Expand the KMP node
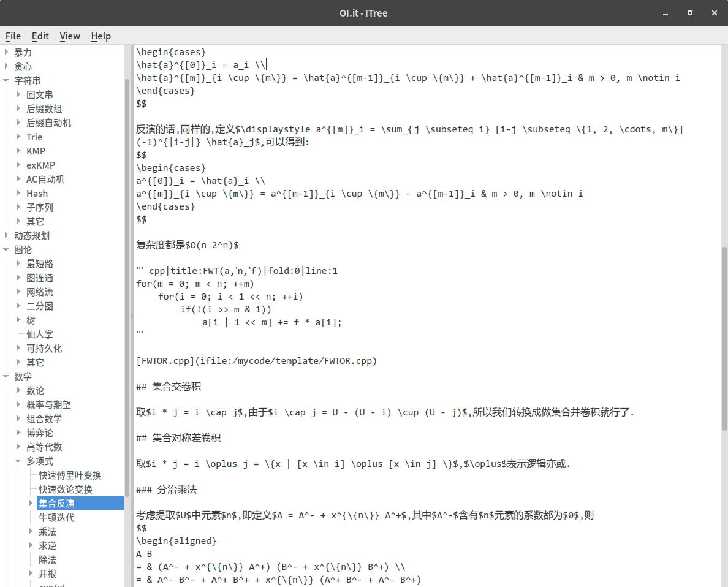The image size is (728, 587). coord(18,151)
